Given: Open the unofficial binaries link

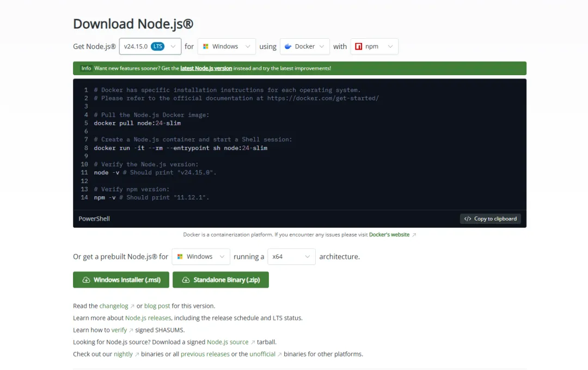Looking at the screenshot, I should pos(262,354).
